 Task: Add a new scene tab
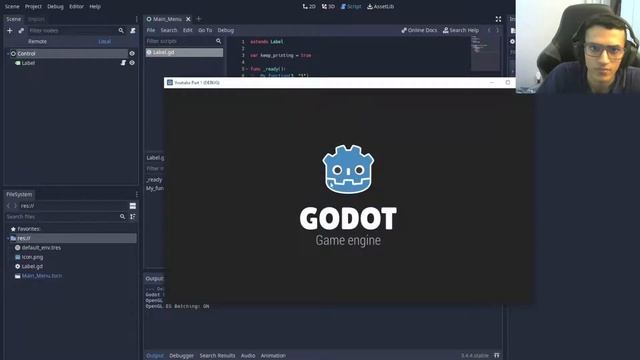(x=199, y=19)
